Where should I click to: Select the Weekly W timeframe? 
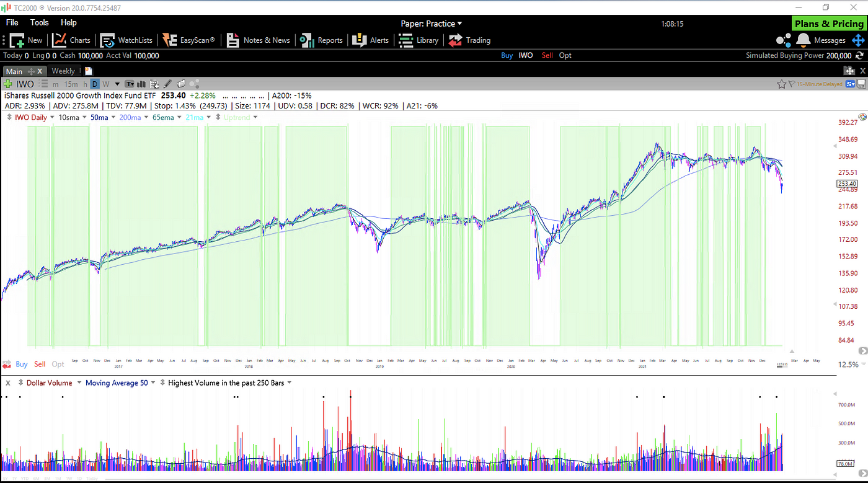[106, 84]
